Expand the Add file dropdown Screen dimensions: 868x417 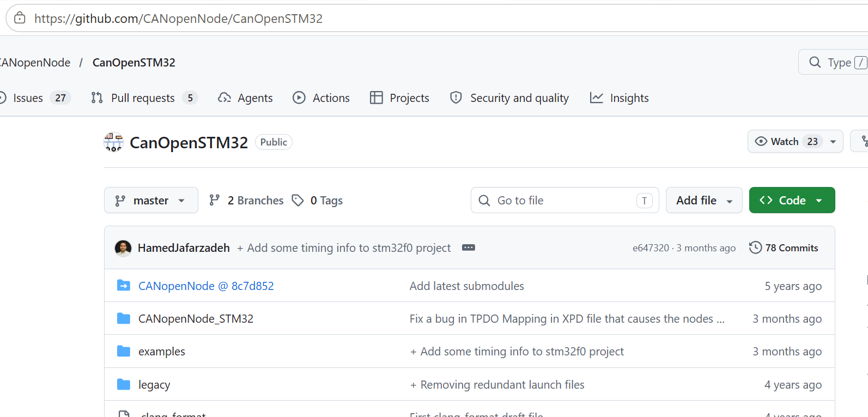tap(704, 201)
